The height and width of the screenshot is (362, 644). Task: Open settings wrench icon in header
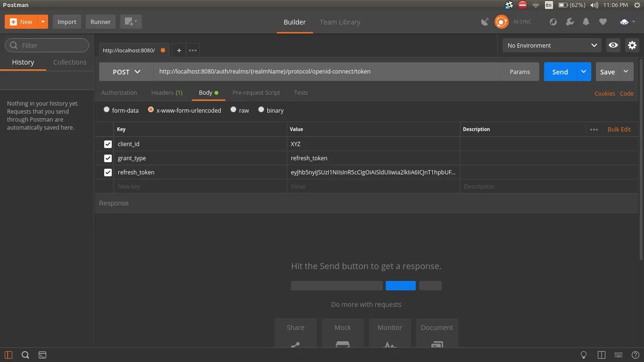coord(570,22)
